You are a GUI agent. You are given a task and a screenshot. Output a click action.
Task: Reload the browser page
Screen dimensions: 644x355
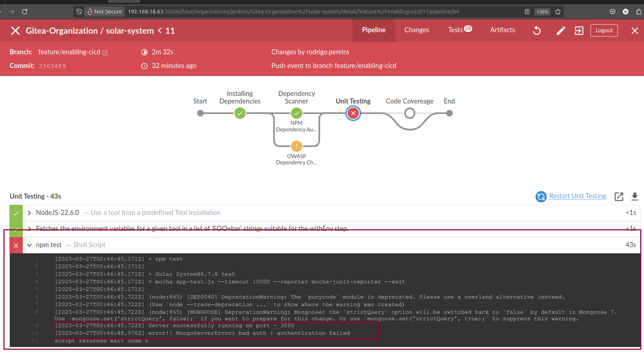pos(25,12)
